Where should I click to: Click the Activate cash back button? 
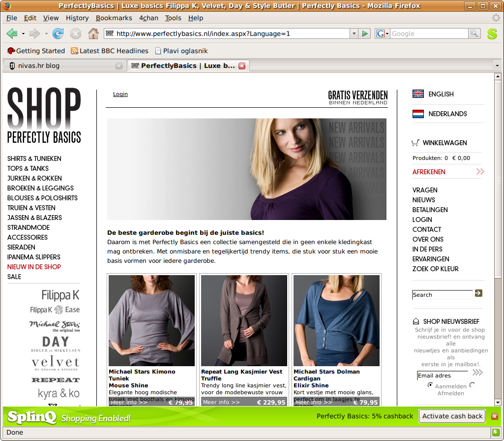point(452,416)
